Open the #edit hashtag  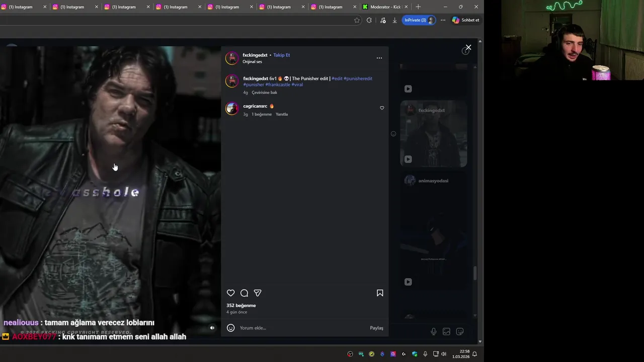(337, 78)
